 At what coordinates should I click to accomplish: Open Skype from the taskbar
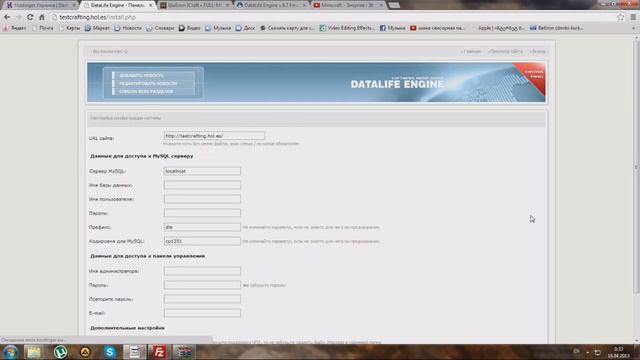click(x=109, y=352)
